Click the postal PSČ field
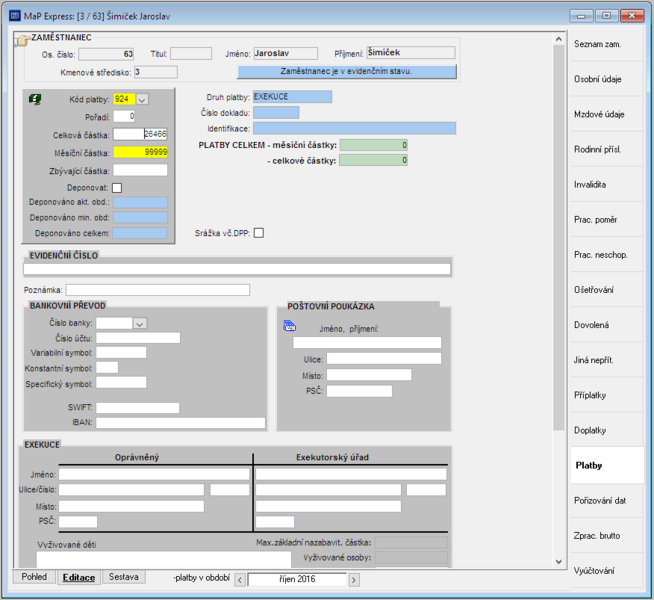The image size is (654, 600). (x=360, y=391)
